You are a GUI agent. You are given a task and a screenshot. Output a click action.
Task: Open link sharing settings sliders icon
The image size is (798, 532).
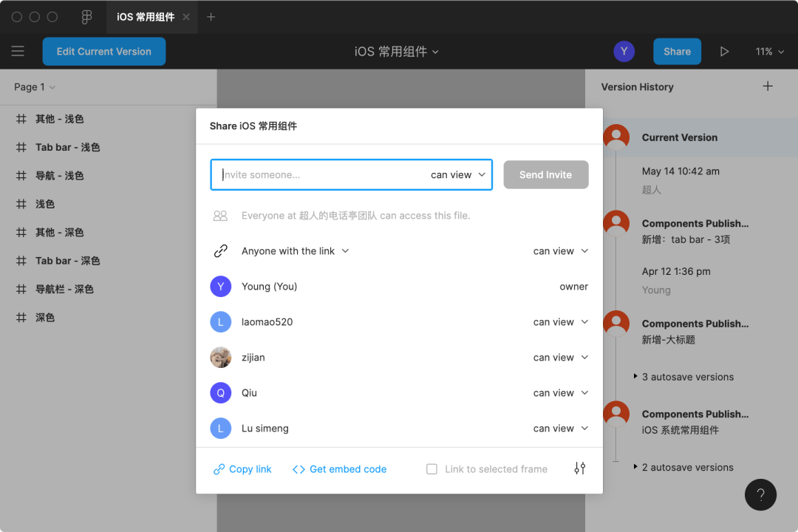pos(580,468)
